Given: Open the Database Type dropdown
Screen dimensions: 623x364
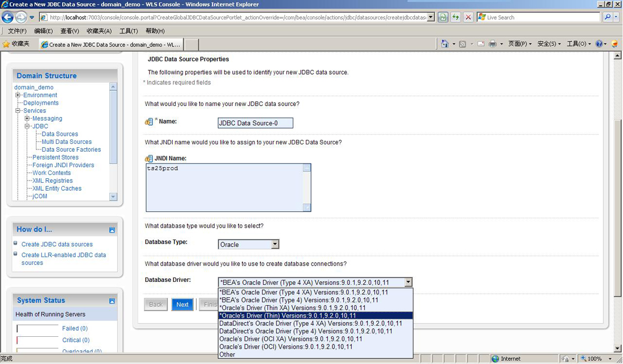Looking at the screenshot, I should 275,245.
